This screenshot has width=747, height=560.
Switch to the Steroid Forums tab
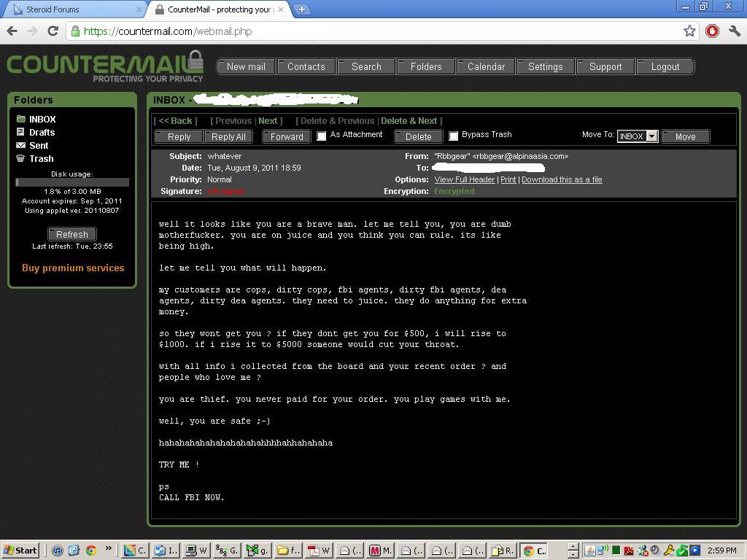click(x=73, y=9)
